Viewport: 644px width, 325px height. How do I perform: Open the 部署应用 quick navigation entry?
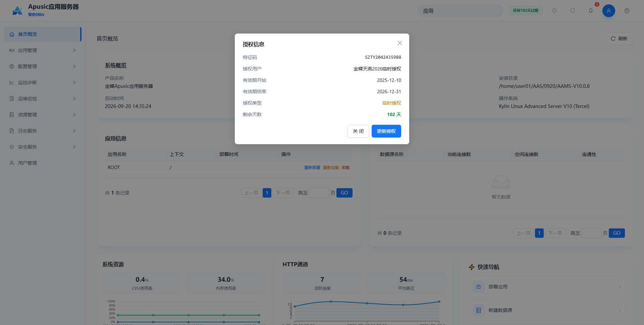(547, 287)
